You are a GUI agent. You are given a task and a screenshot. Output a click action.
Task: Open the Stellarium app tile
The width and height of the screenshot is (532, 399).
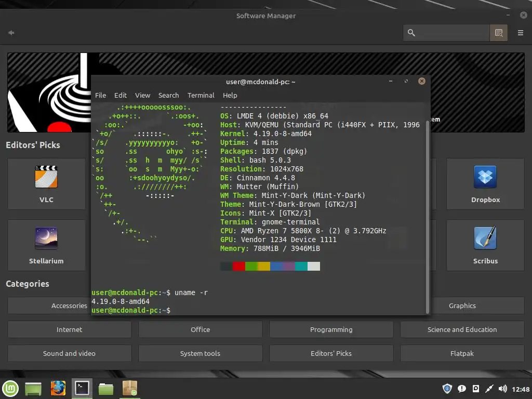46,245
